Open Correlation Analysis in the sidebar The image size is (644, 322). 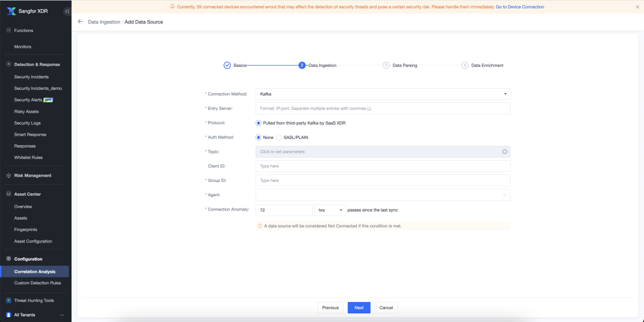[34, 272]
